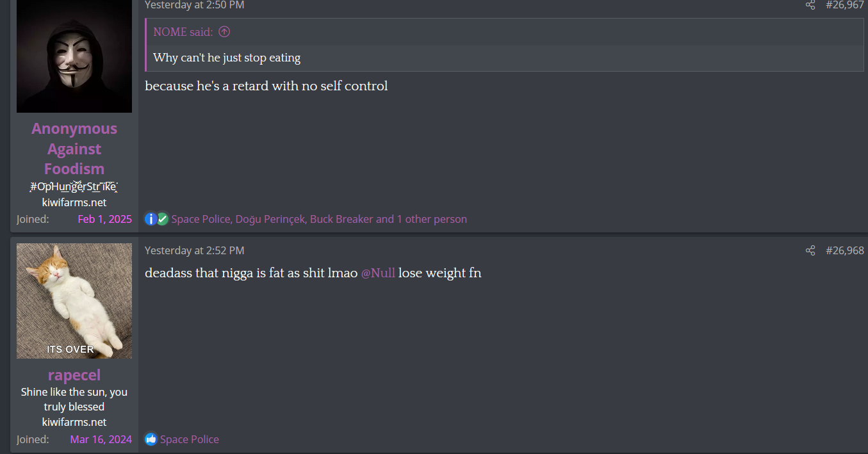This screenshot has height=454, width=868.
Task: Open the Guy Fawkes mask avatar
Action: point(74,56)
